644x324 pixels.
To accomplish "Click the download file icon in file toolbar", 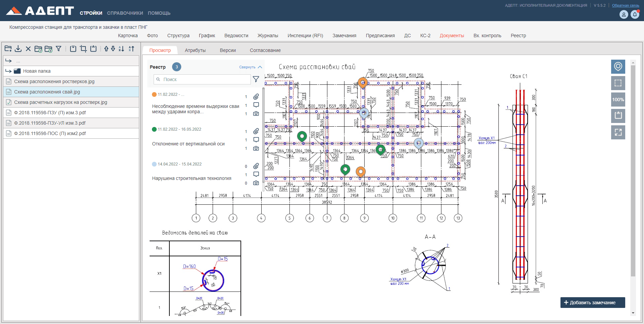I will [18, 49].
